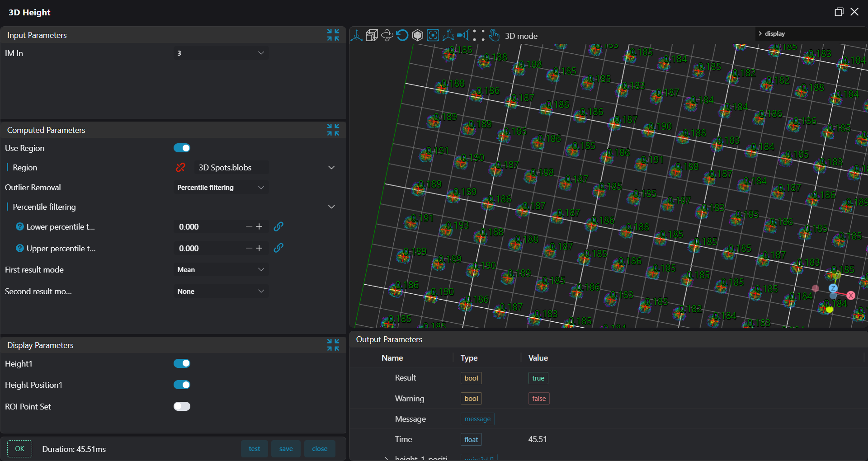Open the IM In dropdown
The width and height of the screenshot is (868, 461).
pyautogui.click(x=221, y=53)
